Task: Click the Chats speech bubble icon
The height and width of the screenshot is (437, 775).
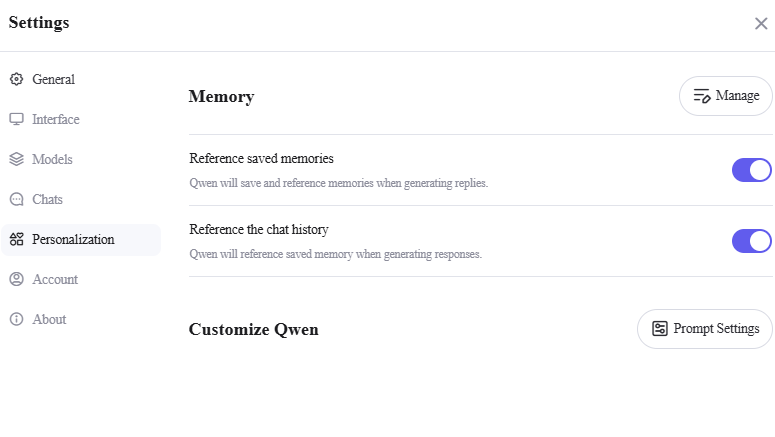Action: click(16, 199)
